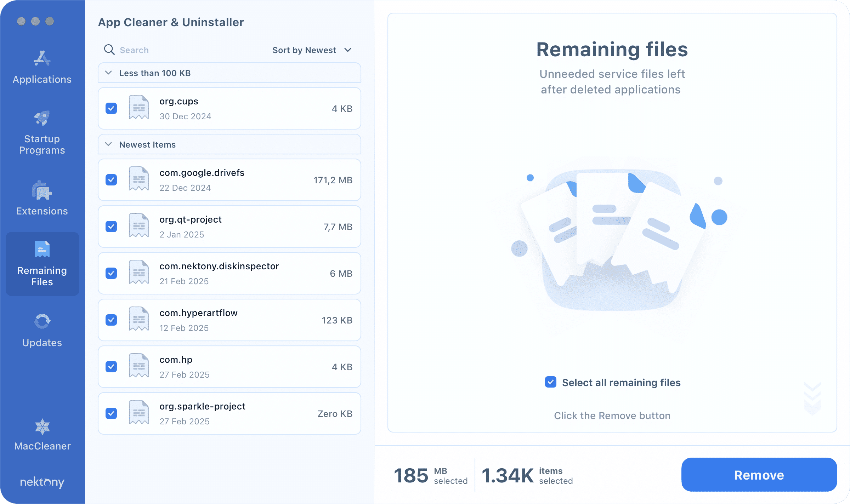Open the Applications section icon
The width and height of the screenshot is (850, 504).
(x=42, y=59)
